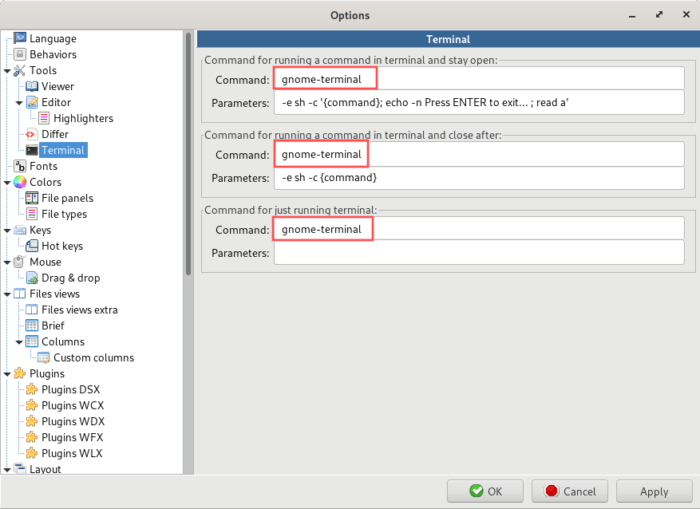Collapse the Files views tree node
The width and height of the screenshot is (700, 509).
point(7,294)
